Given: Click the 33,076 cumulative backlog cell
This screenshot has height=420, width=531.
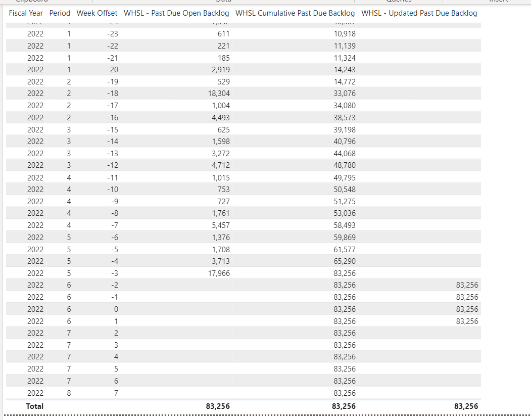Looking at the screenshot, I should [x=345, y=94].
